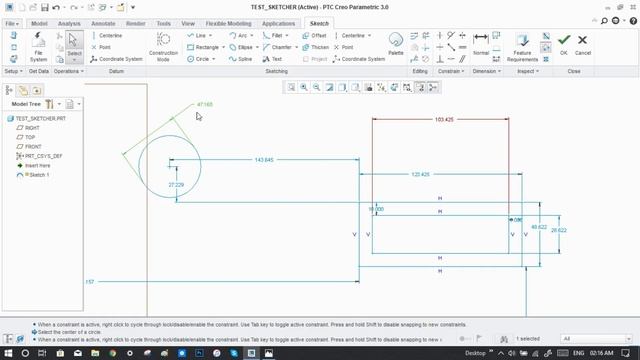
Task: Select the Circle sketch tool
Action: pos(198,59)
